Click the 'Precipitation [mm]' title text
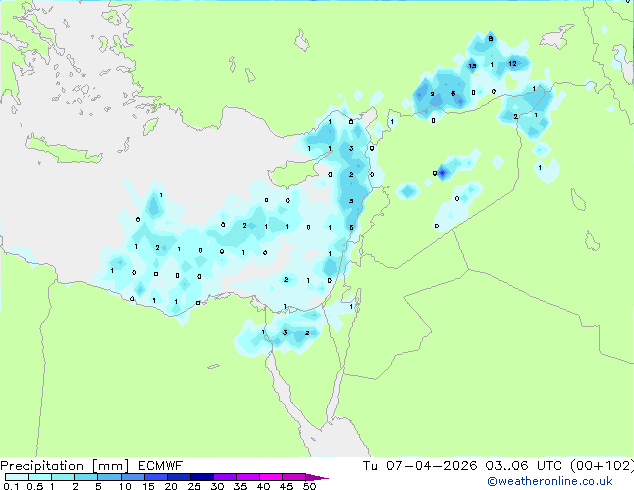 tap(65, 466)
